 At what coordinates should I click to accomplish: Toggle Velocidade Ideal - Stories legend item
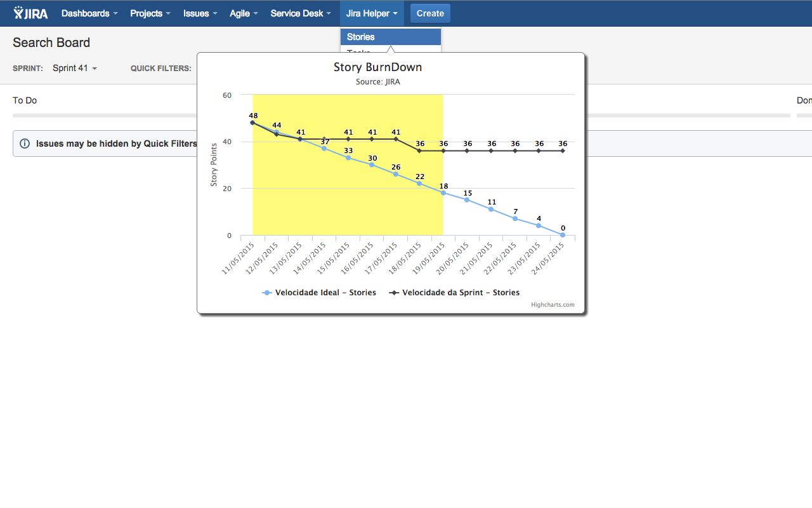[319, 293]
